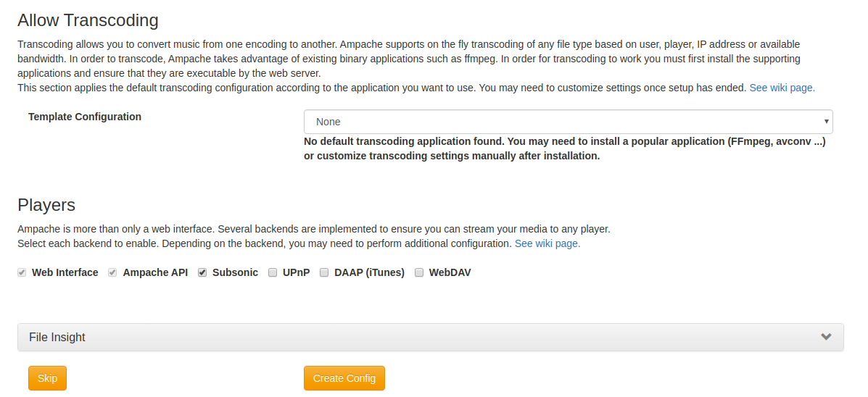
Task: Click the Subsonic label text
Action: pyautogui.click(x=235, y=272)
